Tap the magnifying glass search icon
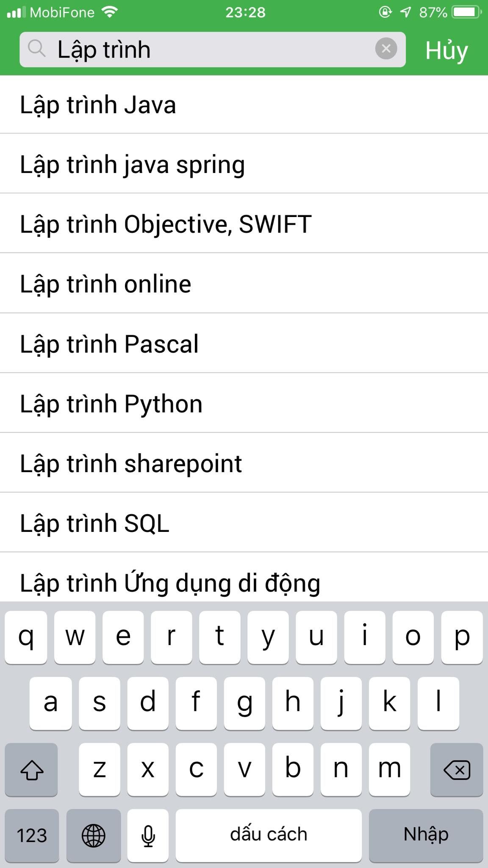The height and width of the screenshot is (868, 488). [x=38, y=50]
